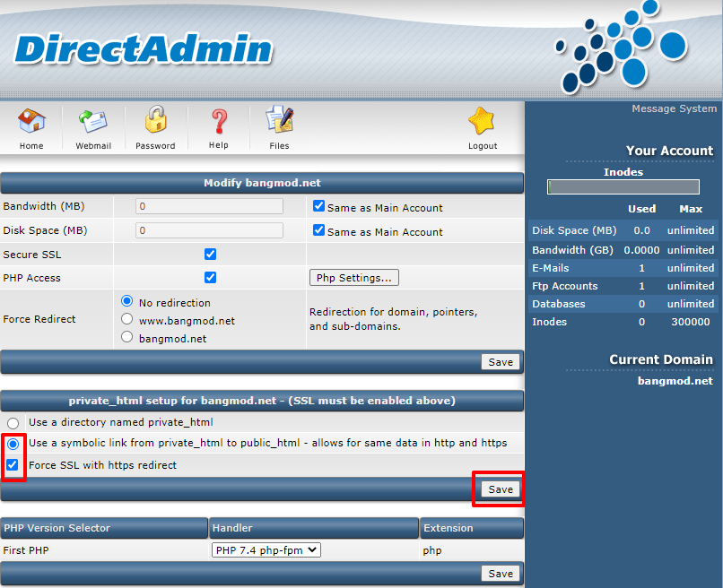Screen dimensions: 723x588
Task: Save the private_html setup section
Action: pos(501,489)
